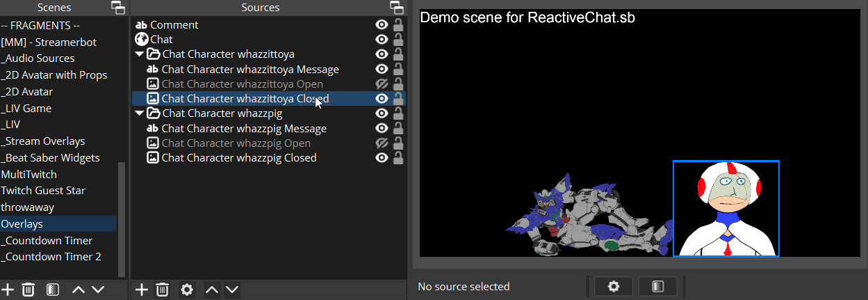Select the _LIV scene
Image resolution: width=868 pixels, height=300 pixels.
click(58, 125)
